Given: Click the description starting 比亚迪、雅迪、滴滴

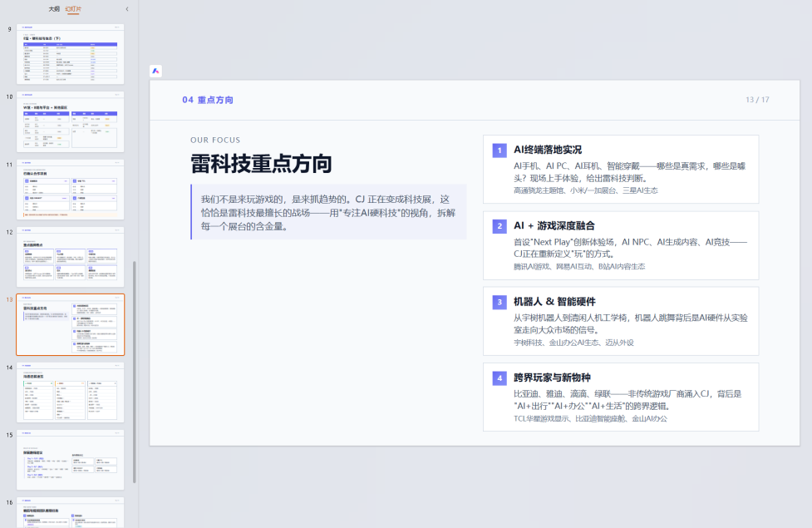Looking at the screenshot, I should point(627,400).
